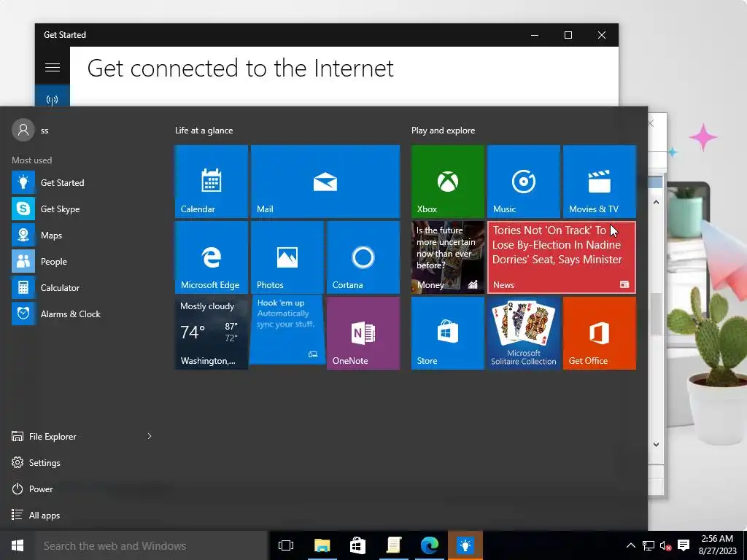Open the Action Center notifications icon
Viewport: 747px width, 560px height.
tap(684, 545)
